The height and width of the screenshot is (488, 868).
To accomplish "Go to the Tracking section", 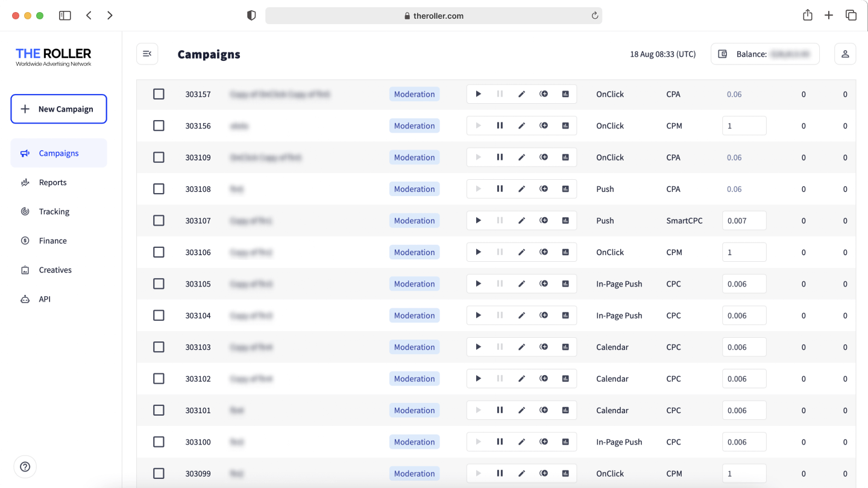I will tap(54, 211).
